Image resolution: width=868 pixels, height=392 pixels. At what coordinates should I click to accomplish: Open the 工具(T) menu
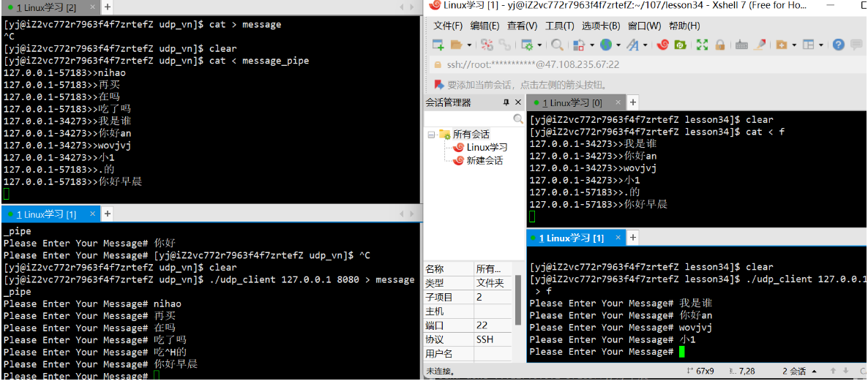coord(560,26)
